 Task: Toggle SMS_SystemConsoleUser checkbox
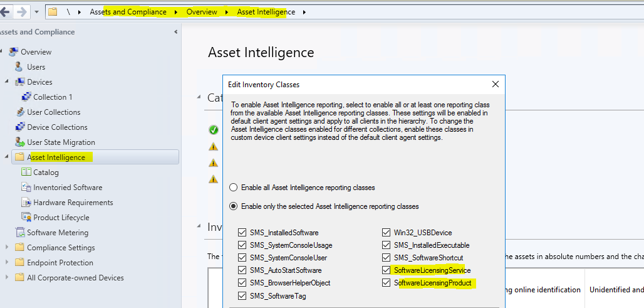242,258
